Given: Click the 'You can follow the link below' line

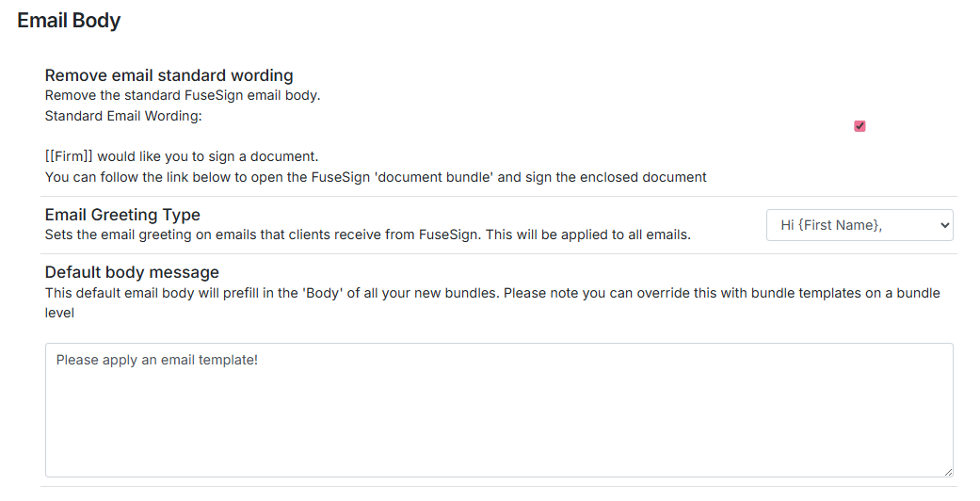Looking at the screenshot, I should click(x=141, y=176).
